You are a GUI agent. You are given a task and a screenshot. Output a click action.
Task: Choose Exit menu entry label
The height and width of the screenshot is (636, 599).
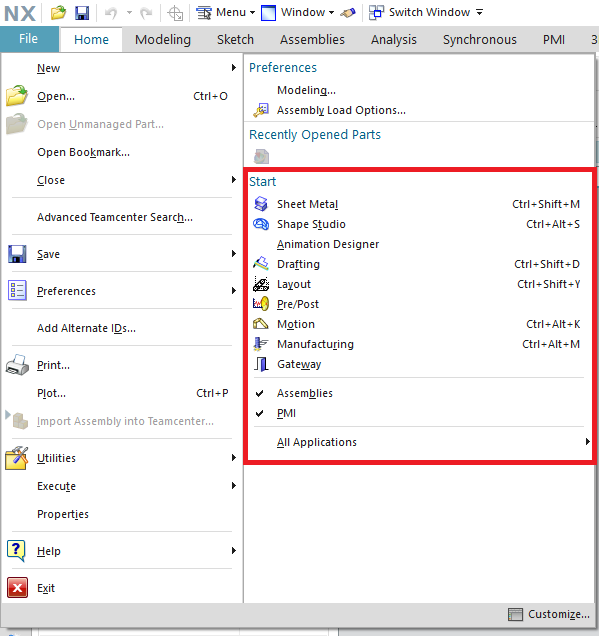tap(46, 588)
